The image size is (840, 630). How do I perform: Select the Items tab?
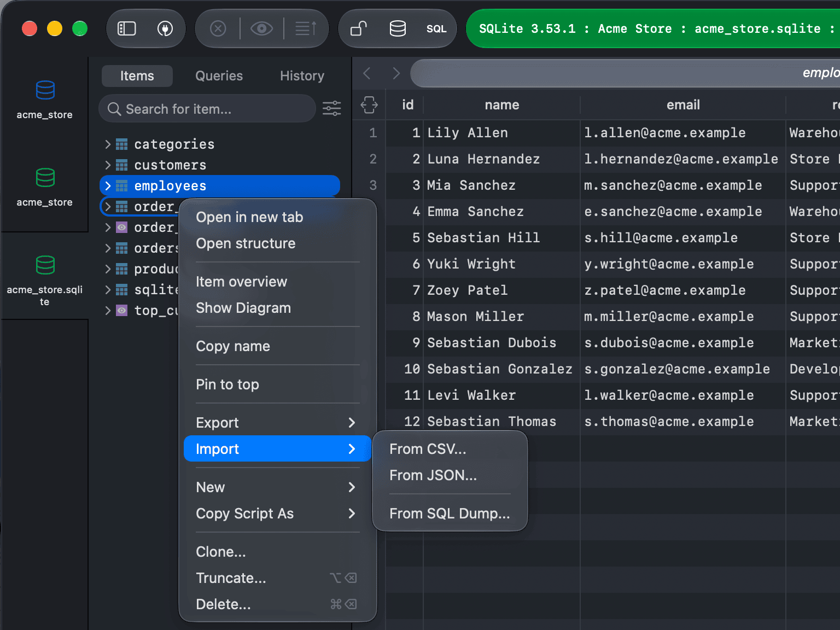[137, 76]
